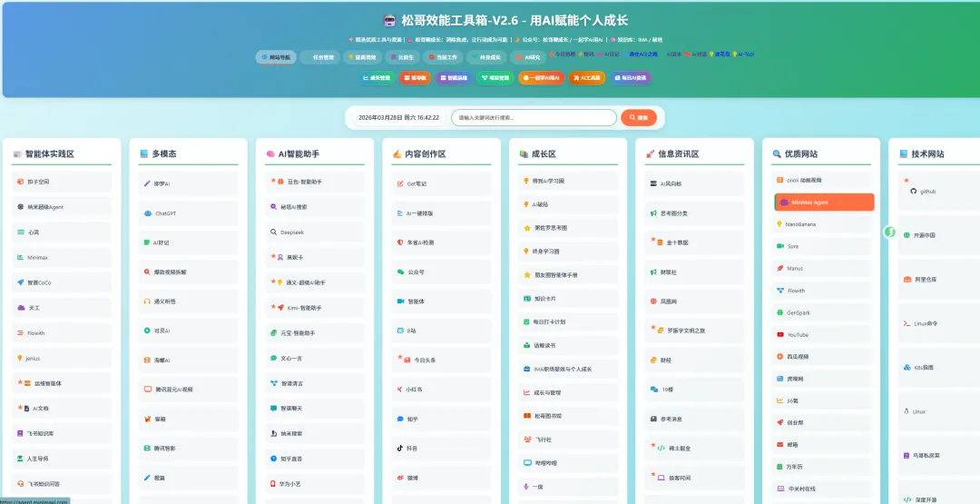Open the 海螺AI card
980x504 pixels.
[x=188, y=361]
